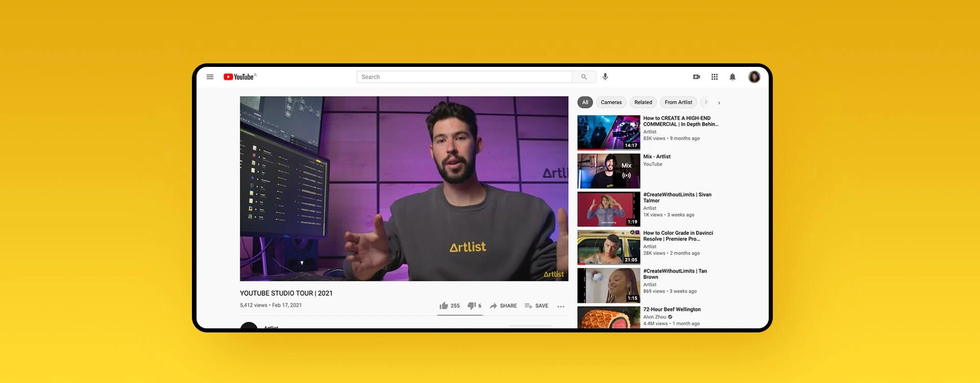Start voice search with microphone icon
Image resolution: width=980 pixels, height=383 pixels.
click(605, 77)
